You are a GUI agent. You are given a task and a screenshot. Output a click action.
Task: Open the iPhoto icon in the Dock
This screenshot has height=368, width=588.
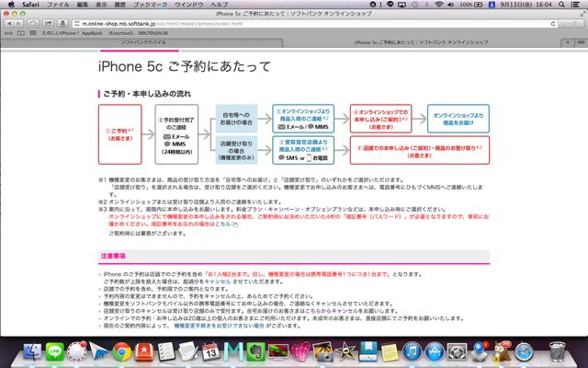(322, 351)
